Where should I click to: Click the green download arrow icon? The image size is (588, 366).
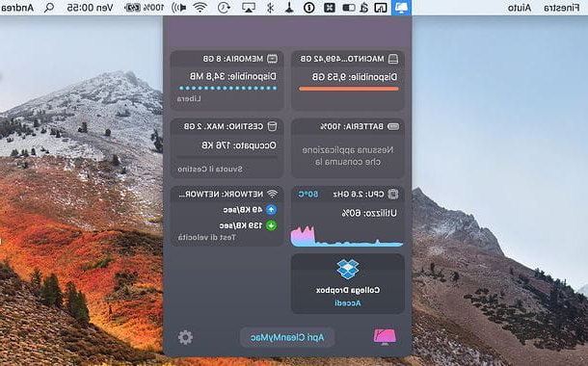click(271, 225)
